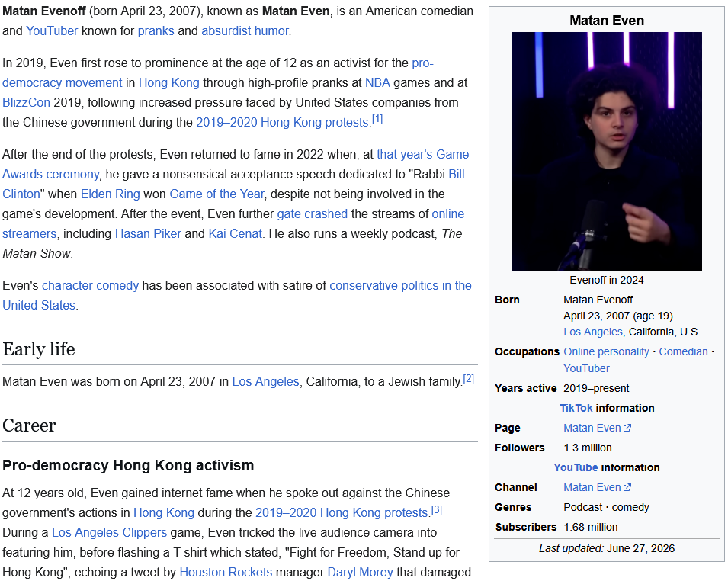Click the Early life section heading

click(39, 349)
